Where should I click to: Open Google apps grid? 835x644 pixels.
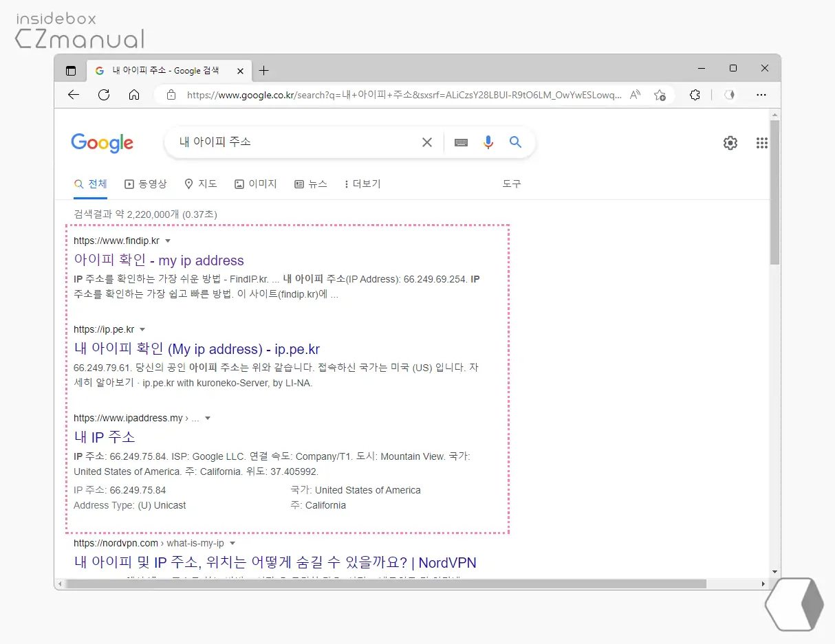tap(761, 143)
